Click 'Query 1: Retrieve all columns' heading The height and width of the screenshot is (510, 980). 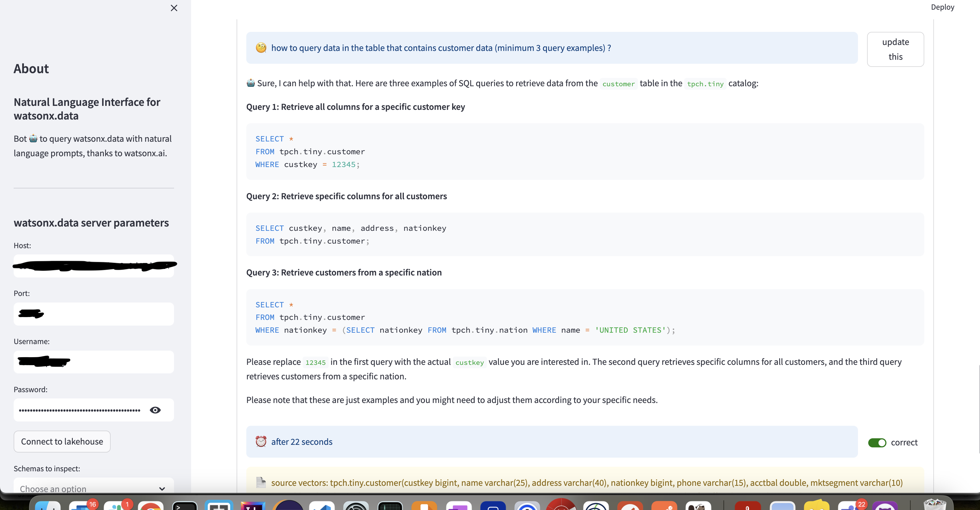pyautogui.click(x=355, y=106)
